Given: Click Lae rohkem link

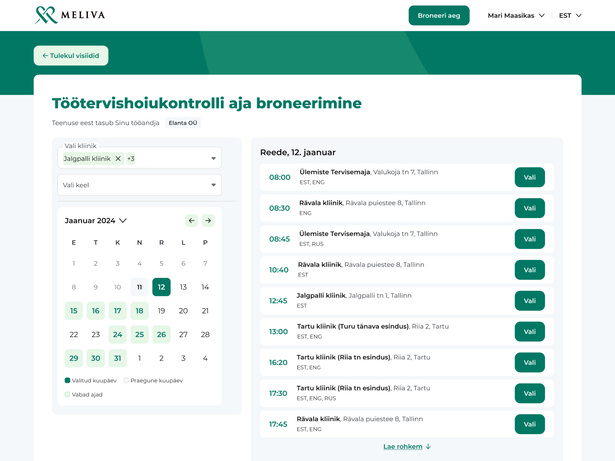Looking at the screenshot, I should [x=407, y=447].
